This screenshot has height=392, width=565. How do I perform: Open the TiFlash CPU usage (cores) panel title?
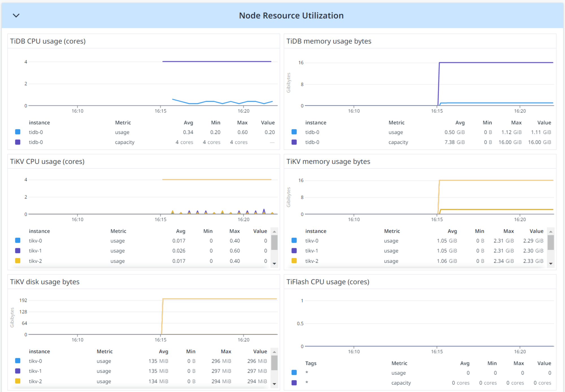tap(328, 282)
